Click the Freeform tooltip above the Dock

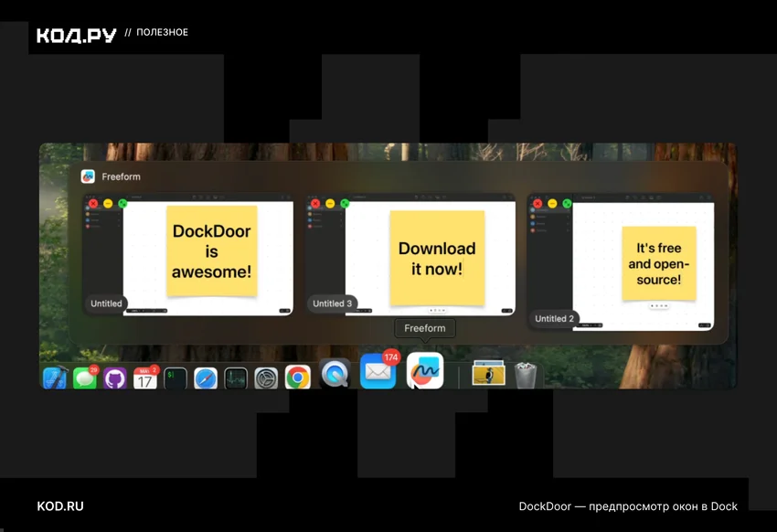425,328
